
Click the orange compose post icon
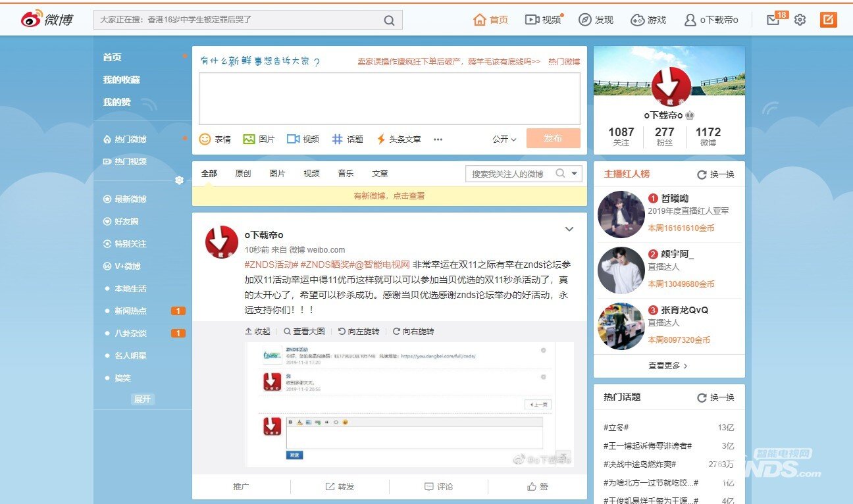[829, 20]
